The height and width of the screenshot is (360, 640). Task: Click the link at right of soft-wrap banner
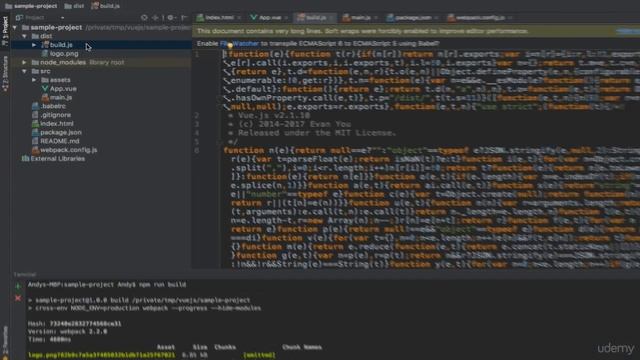coord(628,31)
